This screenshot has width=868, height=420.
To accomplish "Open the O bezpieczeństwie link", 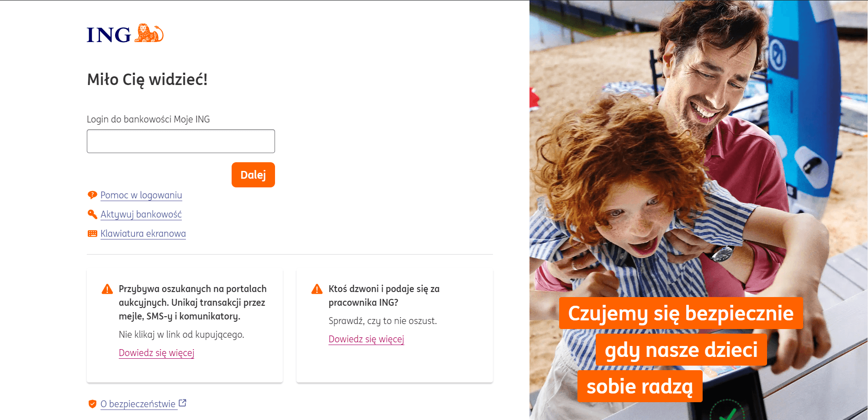I will tap(138, 404).
